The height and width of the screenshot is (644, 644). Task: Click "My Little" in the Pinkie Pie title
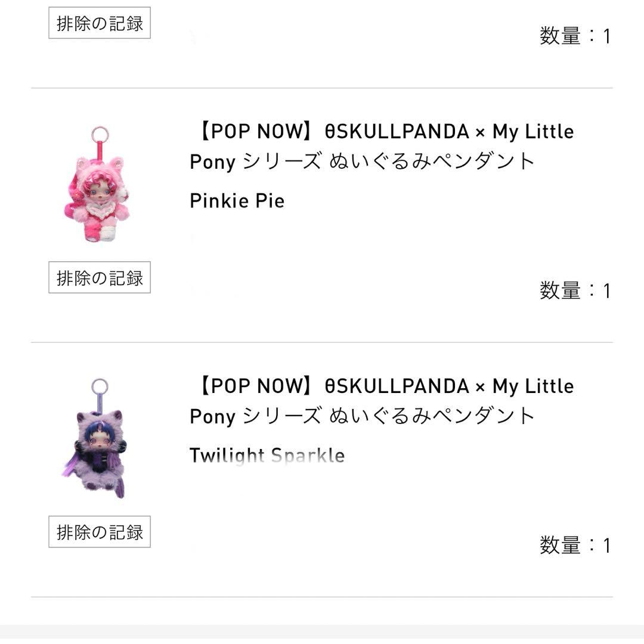point(532,131)
